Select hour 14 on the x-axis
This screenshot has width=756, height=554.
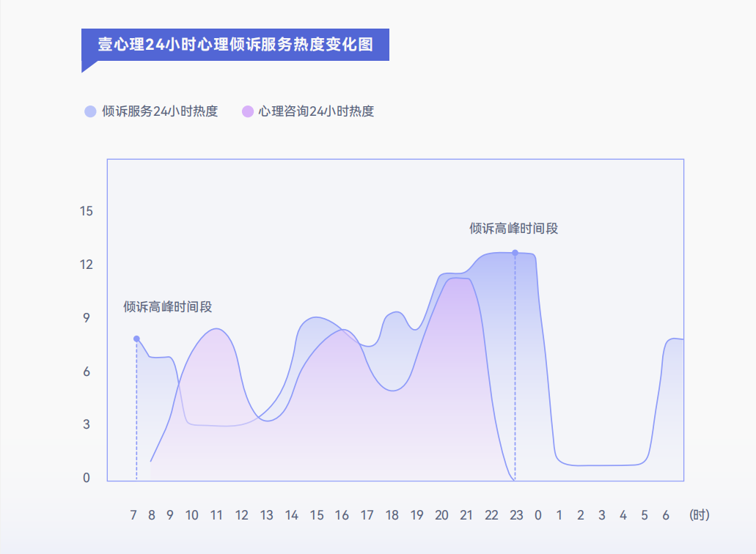click(292, 515)
